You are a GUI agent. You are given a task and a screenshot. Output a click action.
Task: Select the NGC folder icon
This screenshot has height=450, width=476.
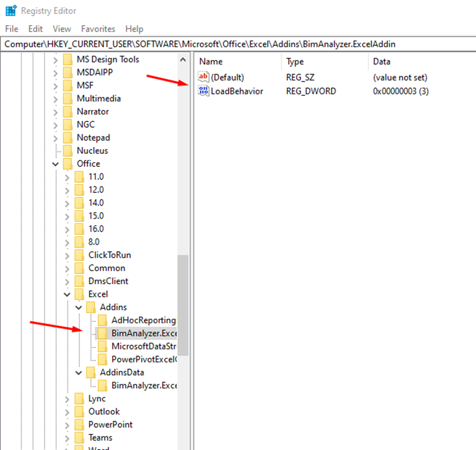[x=68, y=125]
